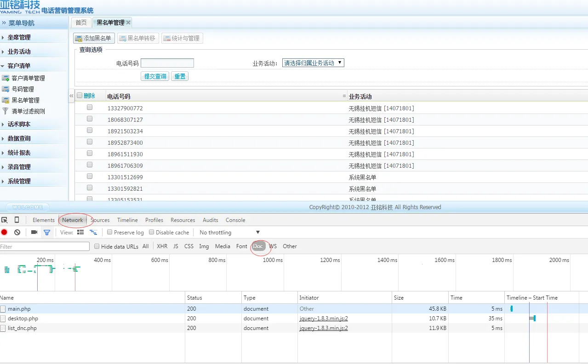The height and width of the screenshot is (364, 588).
Task: Filter requests by XHR type
Action: [162, 246]
